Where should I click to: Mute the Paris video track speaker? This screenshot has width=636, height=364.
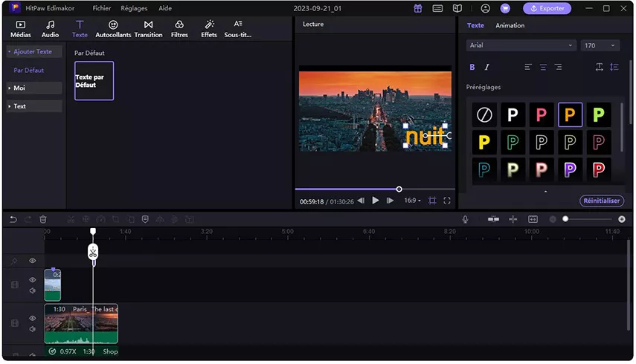pyautogui.click(x=33, y=329)
